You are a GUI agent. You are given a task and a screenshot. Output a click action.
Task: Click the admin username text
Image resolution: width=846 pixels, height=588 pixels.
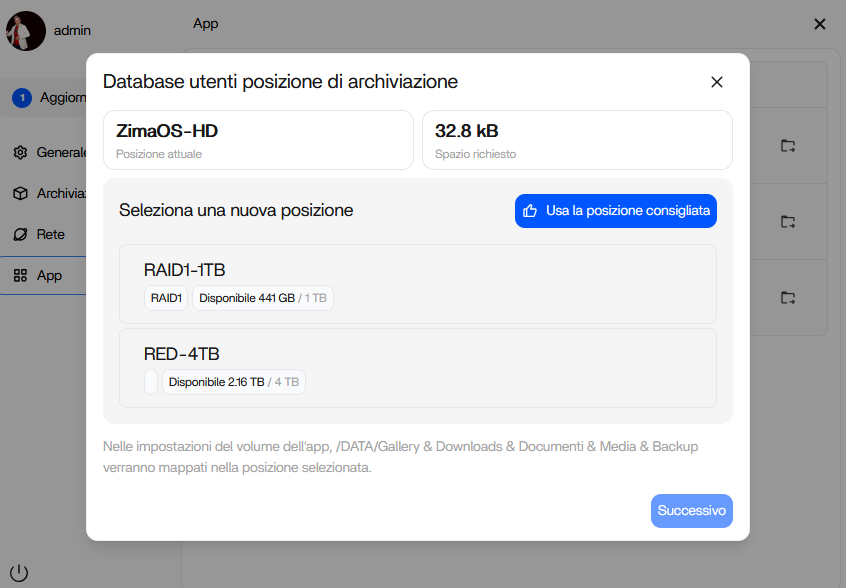[x=72, y=31]
